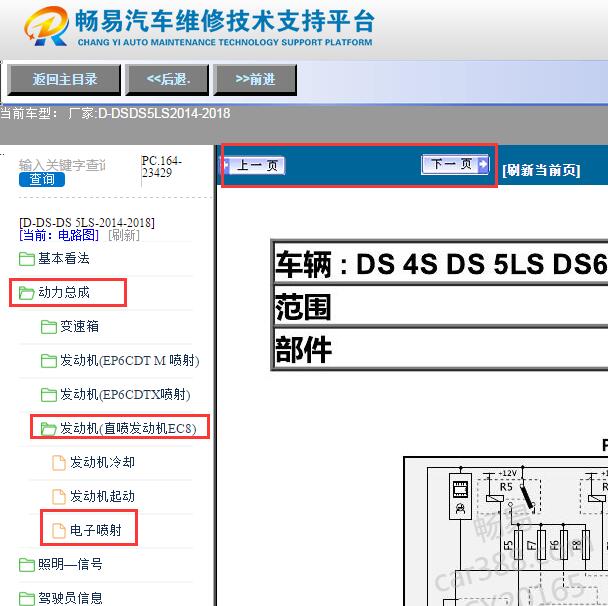Click fuse F5 in the diagram
The height and width of the screenshot is (606, 608).
(x=518, y=545)
